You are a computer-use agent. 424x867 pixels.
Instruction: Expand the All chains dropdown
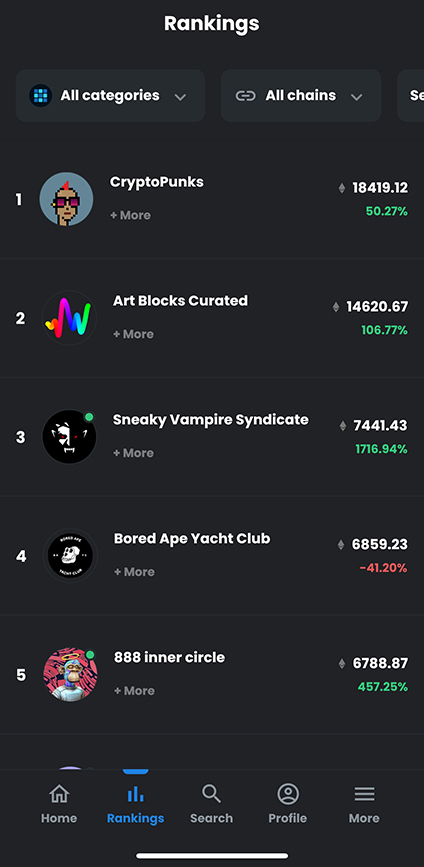[301, 96]
